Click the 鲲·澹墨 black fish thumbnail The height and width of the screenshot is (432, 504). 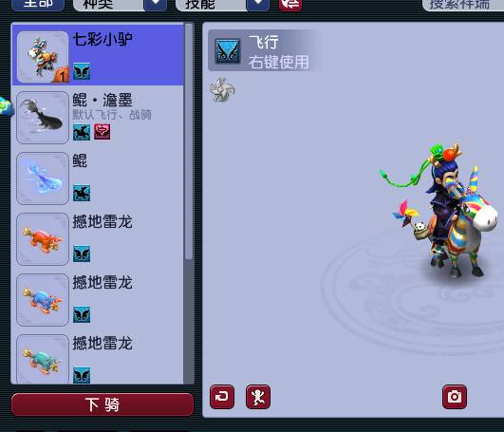(x=43, y=118)
